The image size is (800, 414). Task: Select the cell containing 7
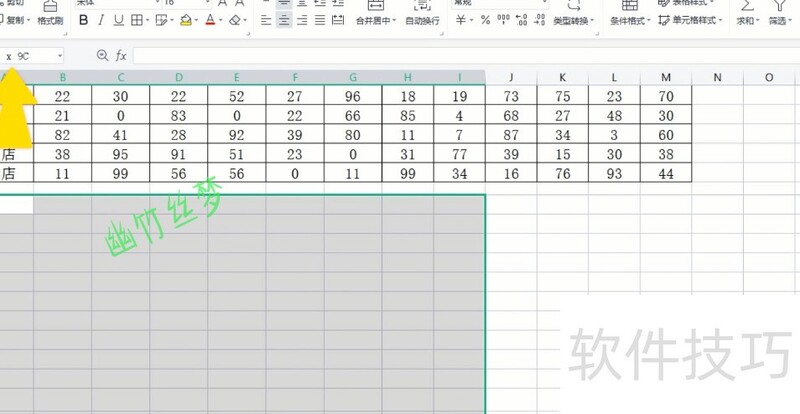point(460,135)
